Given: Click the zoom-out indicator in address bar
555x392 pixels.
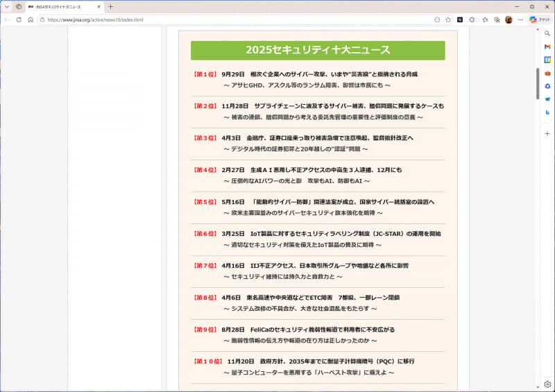Looking at the screenshot, I should 437,20.
